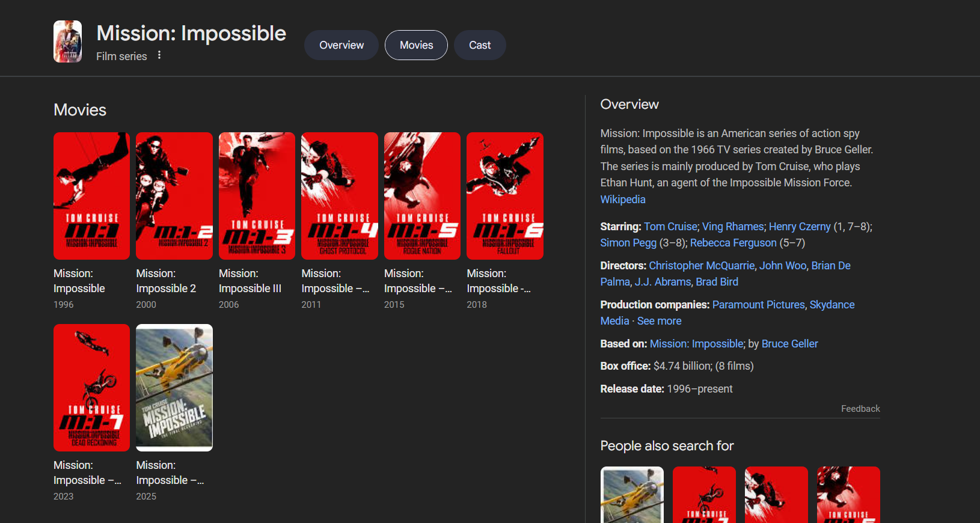Open the M:I-5 Rogue Nation poster
This screenshot has height=523, width=980.
coord(422,196)
